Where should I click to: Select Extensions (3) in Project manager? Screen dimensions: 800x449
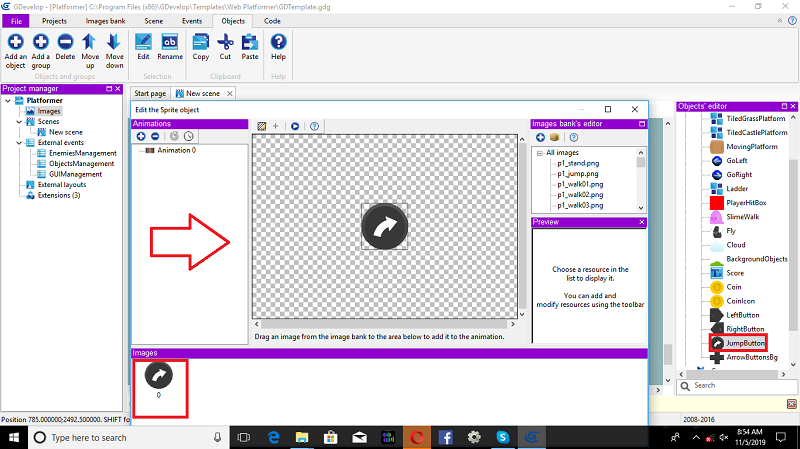59,195
